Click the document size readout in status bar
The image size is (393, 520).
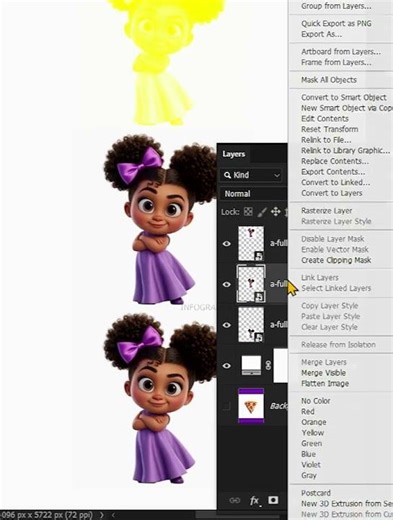tap(47, 515)
